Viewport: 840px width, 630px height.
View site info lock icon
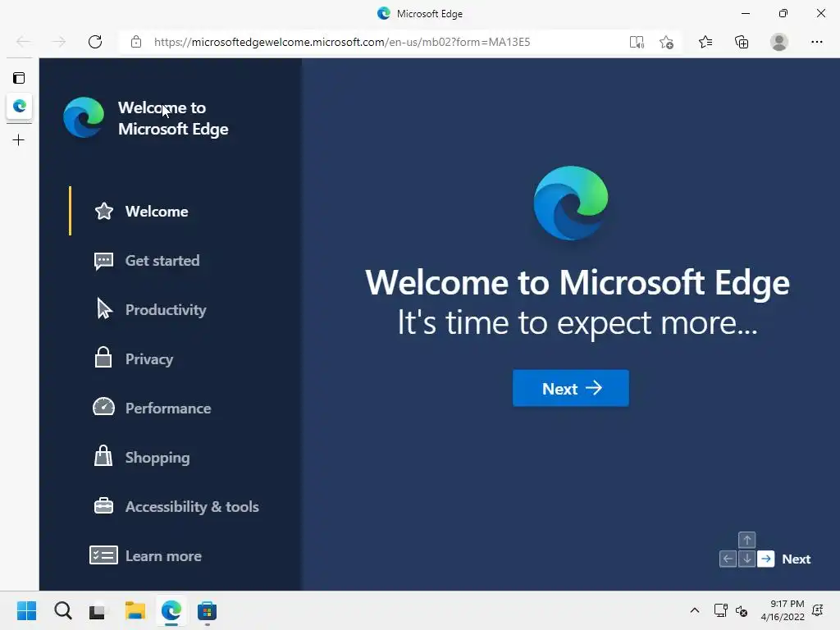point(136,42)
